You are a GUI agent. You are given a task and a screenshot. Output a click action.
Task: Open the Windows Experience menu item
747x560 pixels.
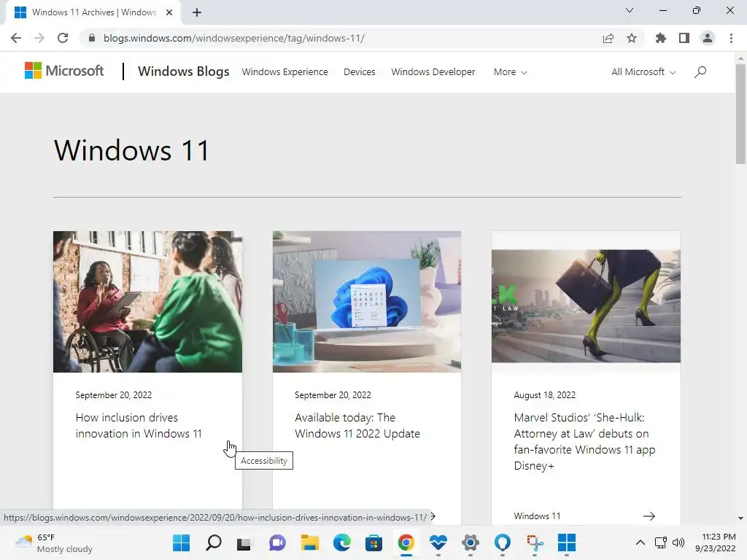(x=285, y=72)
